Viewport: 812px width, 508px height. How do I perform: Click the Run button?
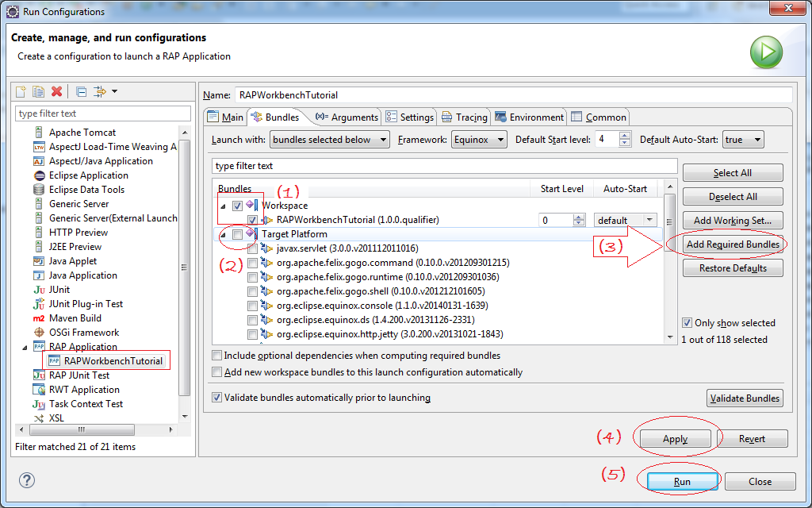(x=682, y=482)
